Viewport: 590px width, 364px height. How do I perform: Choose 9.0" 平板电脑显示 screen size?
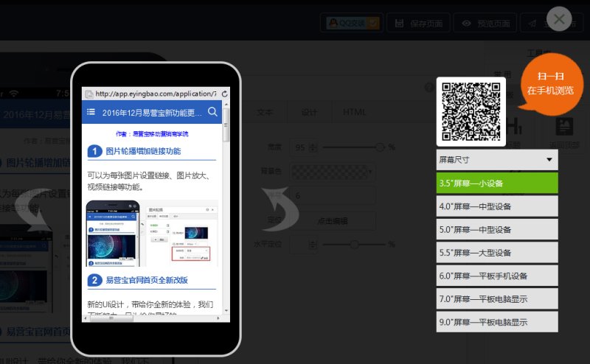[496, 322]
